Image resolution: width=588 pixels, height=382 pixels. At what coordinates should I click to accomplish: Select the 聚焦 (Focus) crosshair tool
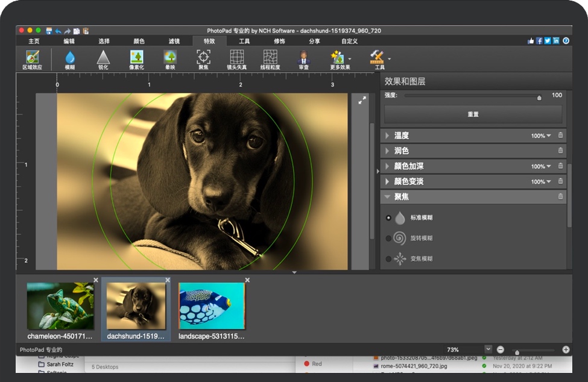pos(203,58)
